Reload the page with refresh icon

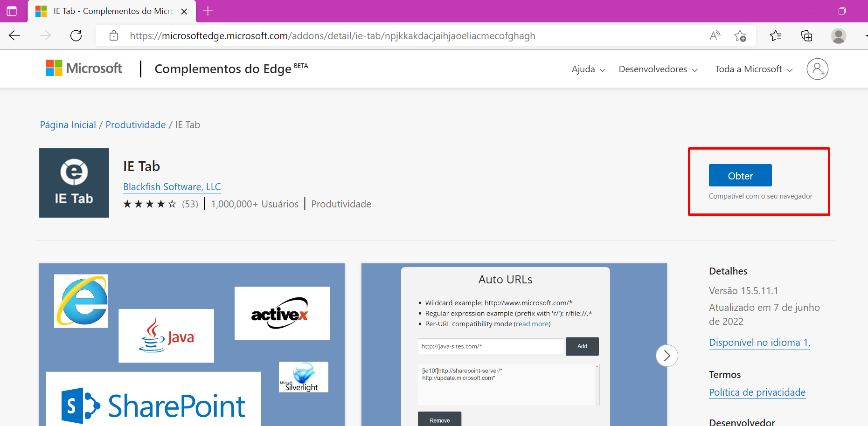coord(76,35)
